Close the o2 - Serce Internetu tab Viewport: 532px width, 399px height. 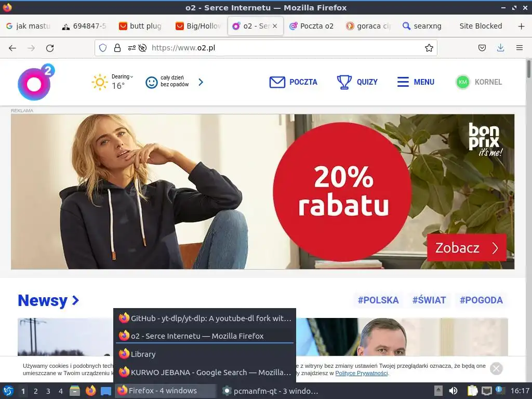[x=275, y=26]
